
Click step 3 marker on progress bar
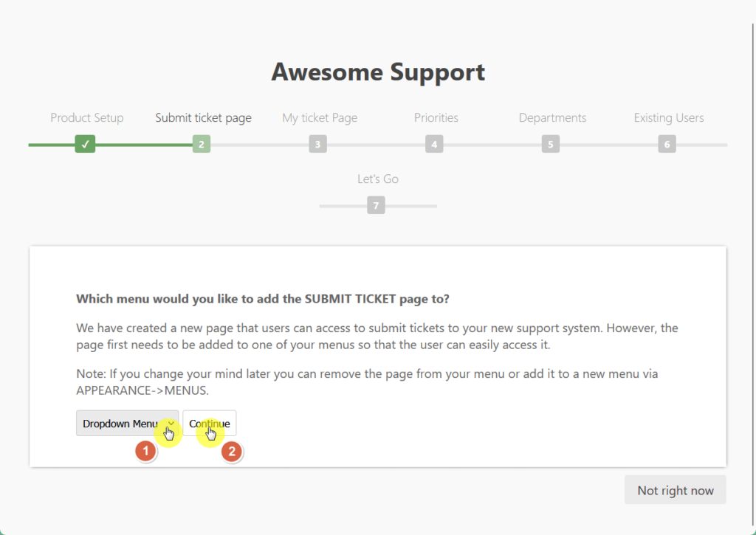(x=317, y=144)
